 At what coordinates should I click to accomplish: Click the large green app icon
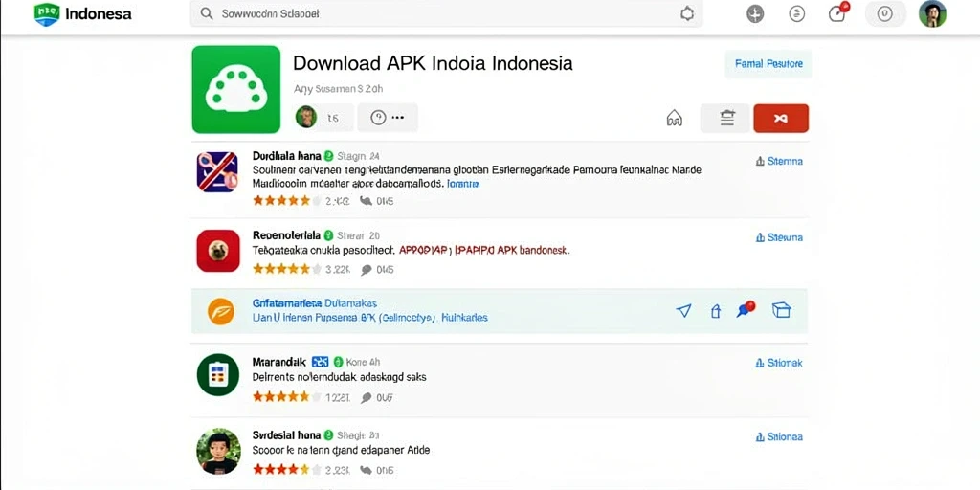(x=236, y=89)
